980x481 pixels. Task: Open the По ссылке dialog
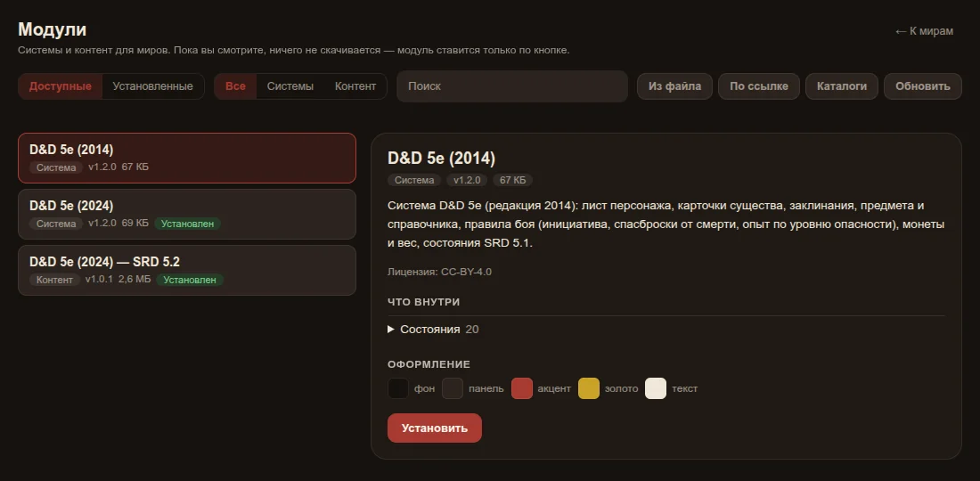point(759,86)
